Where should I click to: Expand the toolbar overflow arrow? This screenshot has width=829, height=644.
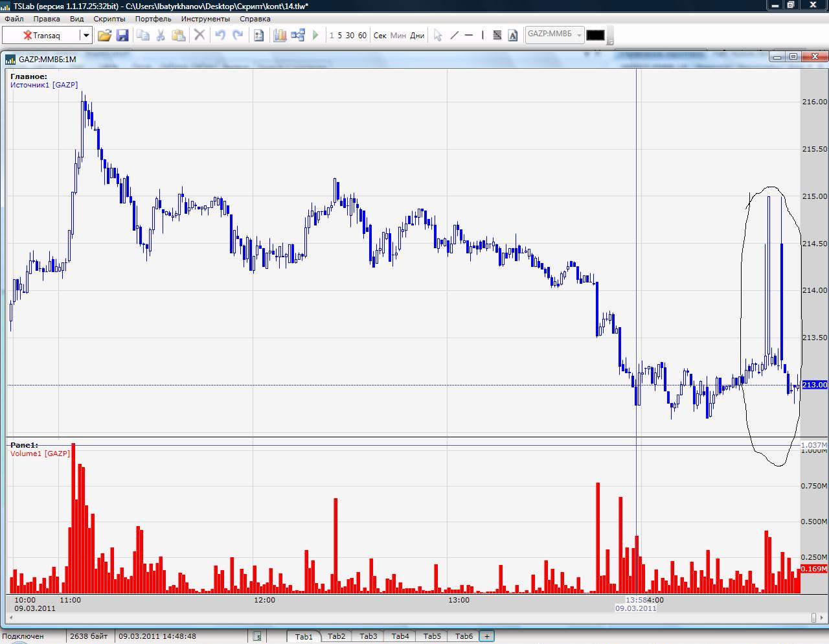point(610,41)
